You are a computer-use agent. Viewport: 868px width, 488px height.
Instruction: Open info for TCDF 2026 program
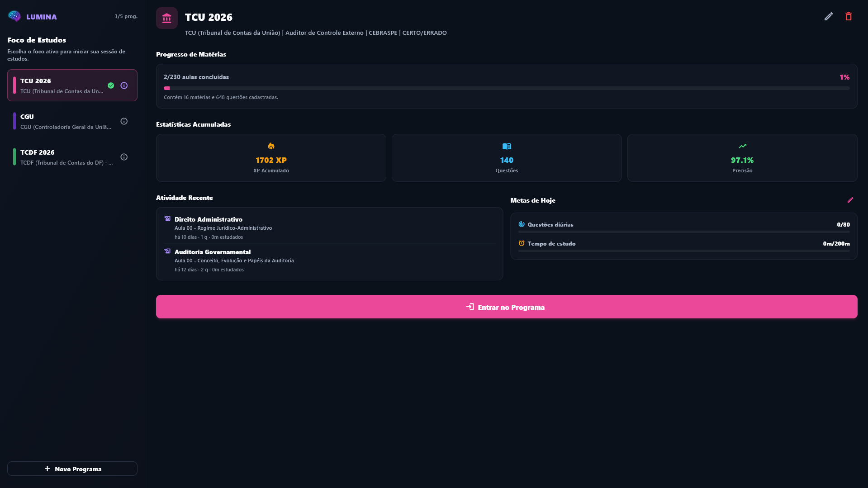[124, 157]
